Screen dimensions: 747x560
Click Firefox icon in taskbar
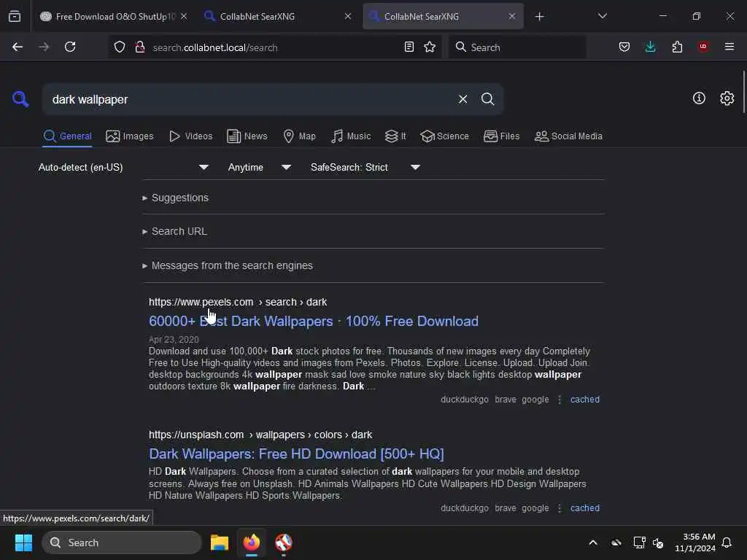pyautogui.click(x=252, y=542)
